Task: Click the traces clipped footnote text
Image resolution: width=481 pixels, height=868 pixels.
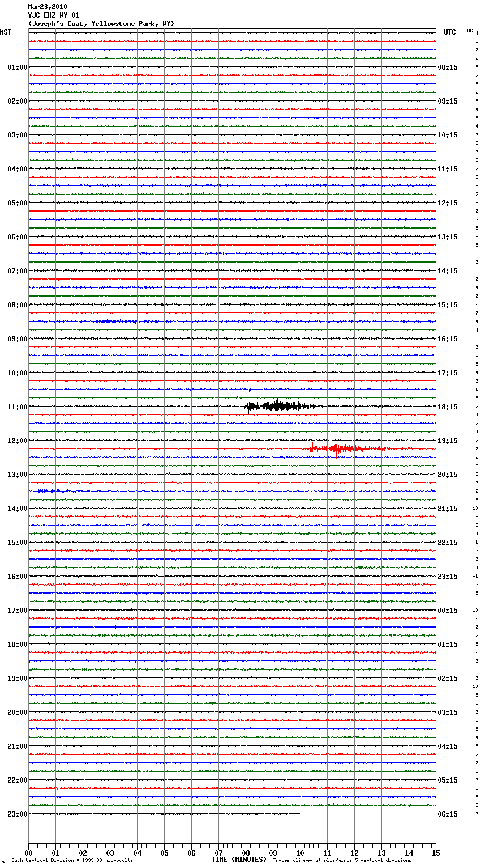Action: [x=342, y=860]
